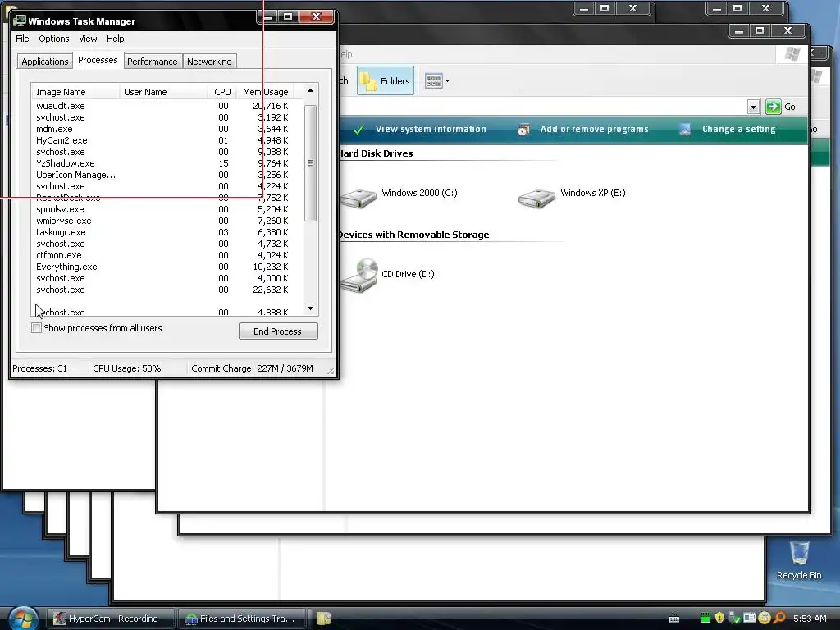Switch to the Networking tab

pyautogui.click(x=209, y=62)
